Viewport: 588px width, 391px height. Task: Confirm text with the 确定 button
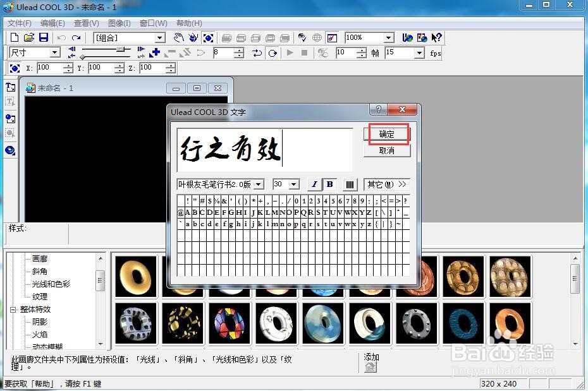click(x=386, y=134)
